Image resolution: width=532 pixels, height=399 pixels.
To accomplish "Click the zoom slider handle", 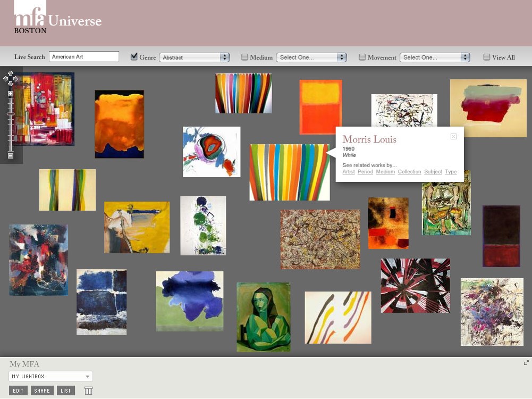I will coord(11,114).
